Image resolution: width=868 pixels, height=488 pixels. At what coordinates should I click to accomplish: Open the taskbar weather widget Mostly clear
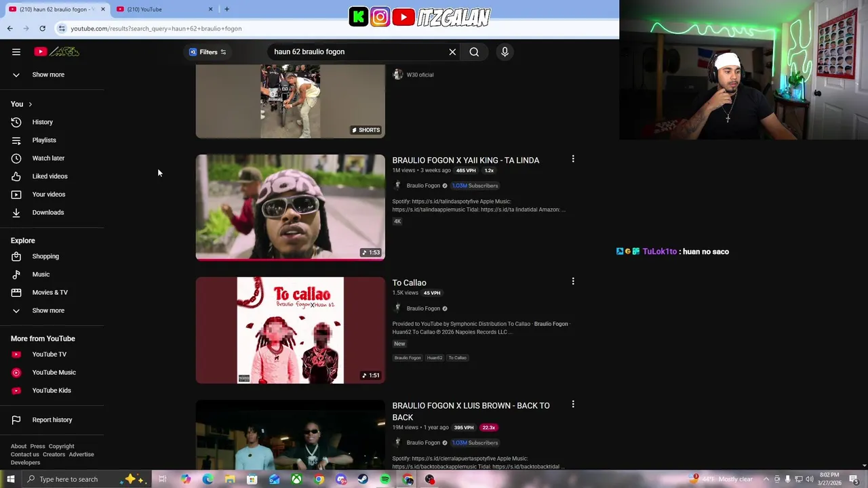722,479
